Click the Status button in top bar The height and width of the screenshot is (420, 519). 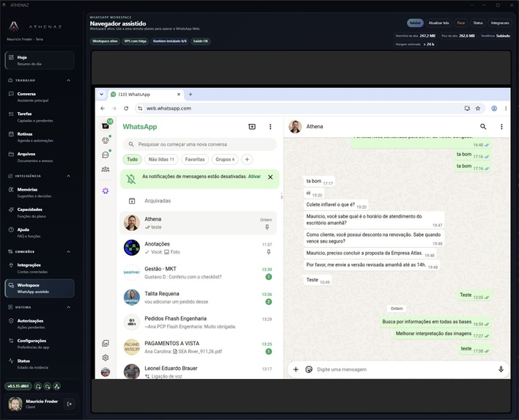(478, 23)
